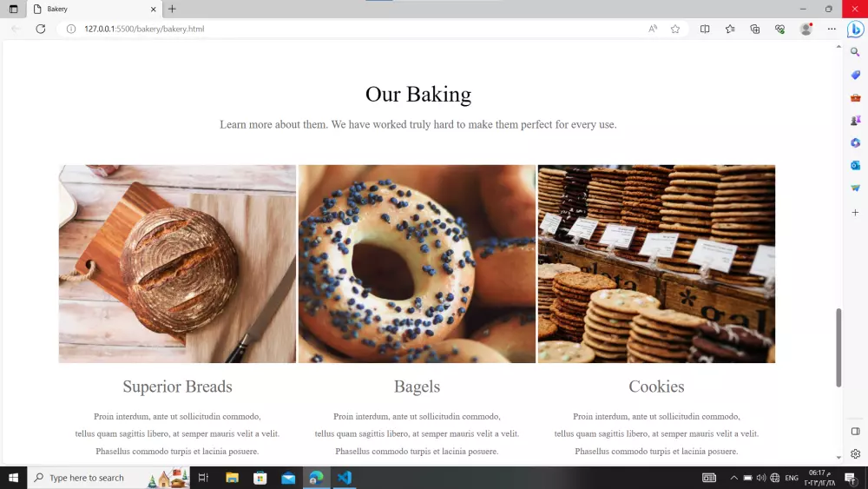Activate Read aloud icon

(x=653, y=29)
